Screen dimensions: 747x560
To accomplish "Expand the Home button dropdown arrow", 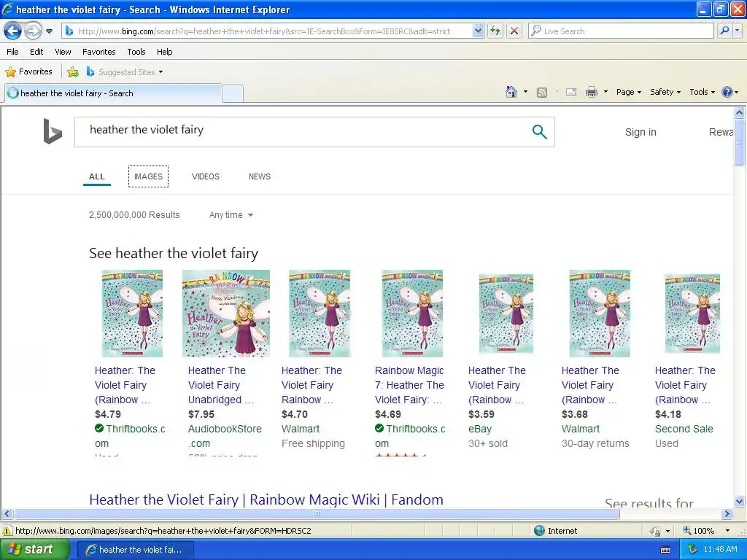I will [x=525, y=92].
